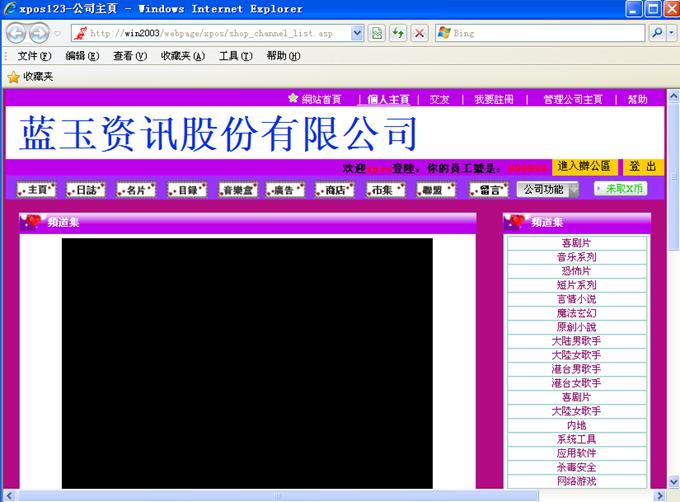Open the 公司功能 dropdown
Image resolution: width=680 pixels, height=502 pixels.
tap(548, 189)
